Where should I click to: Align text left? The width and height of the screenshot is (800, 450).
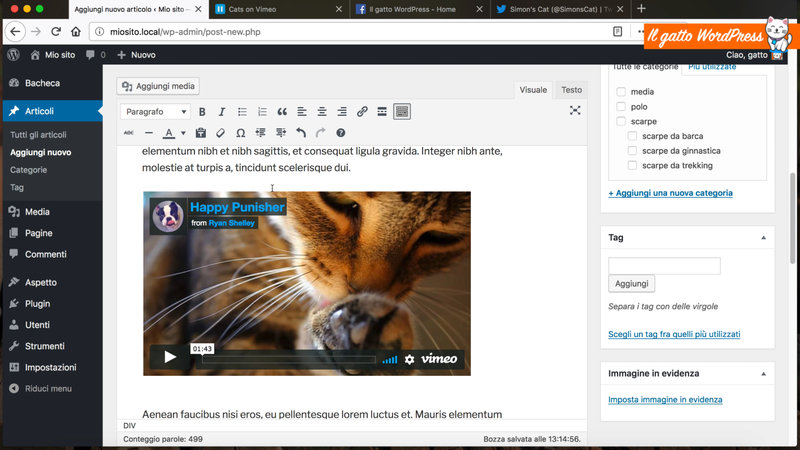coord(302,112)
